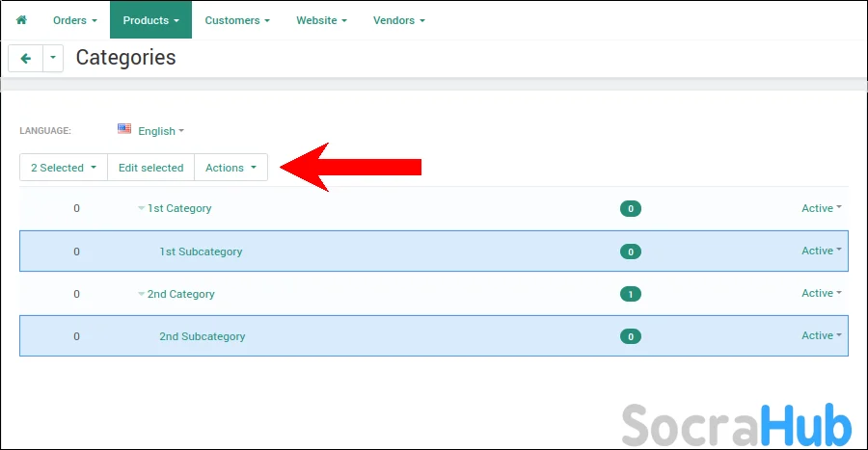Change the English language selector
868x450 pixels.
(x=161, y=131)
